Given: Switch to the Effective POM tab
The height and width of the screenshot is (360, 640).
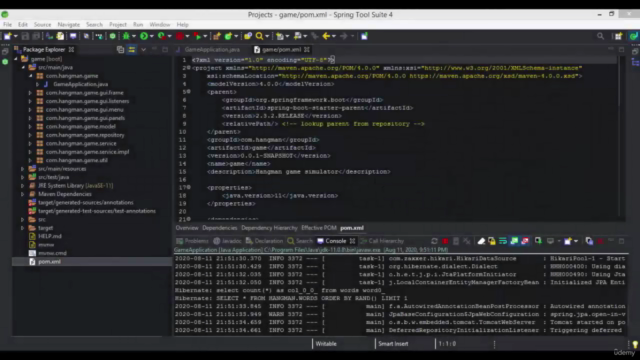Looking at the screenshot, I should [319, 228].
